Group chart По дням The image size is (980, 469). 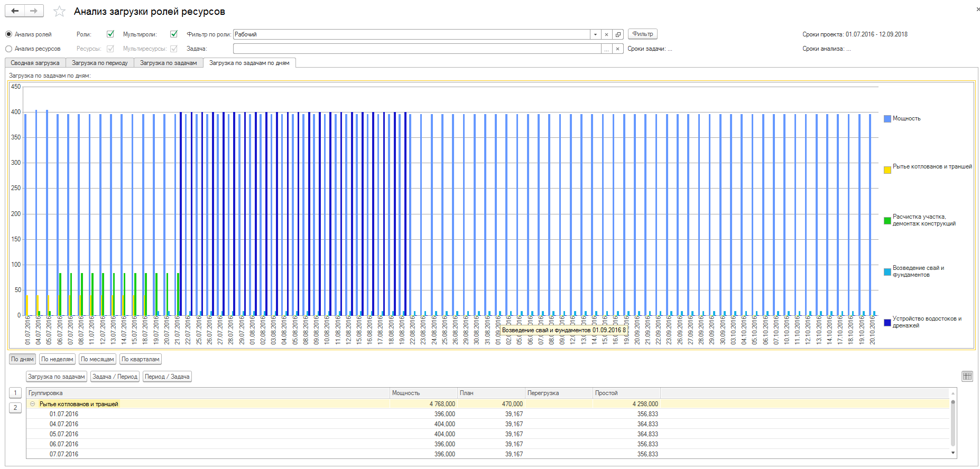coord(22,359)
